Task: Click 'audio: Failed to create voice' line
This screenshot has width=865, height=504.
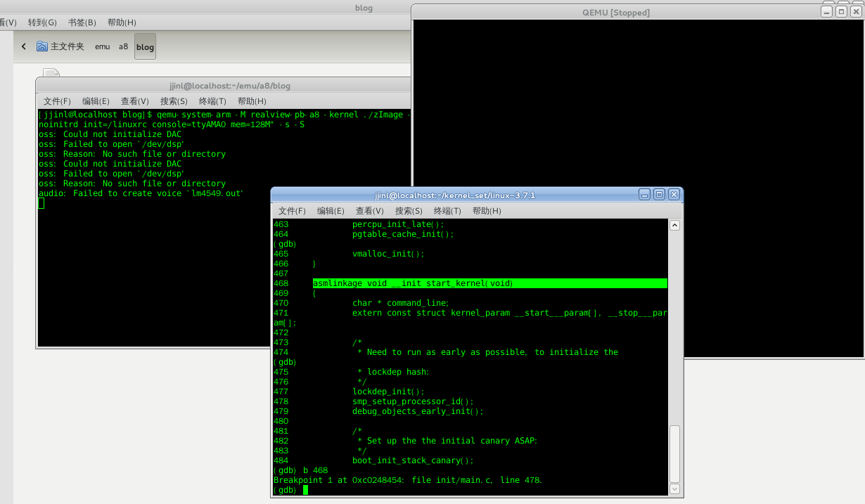Action: click(141, 193)
